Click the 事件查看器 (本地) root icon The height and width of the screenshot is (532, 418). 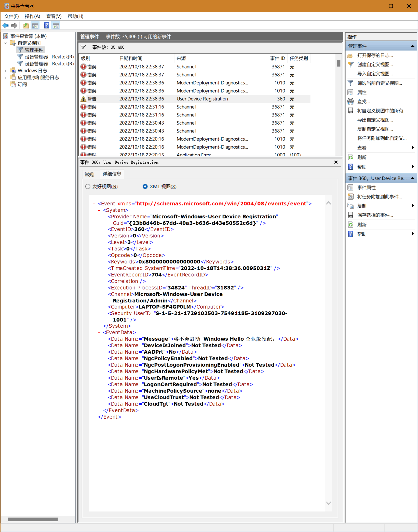tap(6, 36)
